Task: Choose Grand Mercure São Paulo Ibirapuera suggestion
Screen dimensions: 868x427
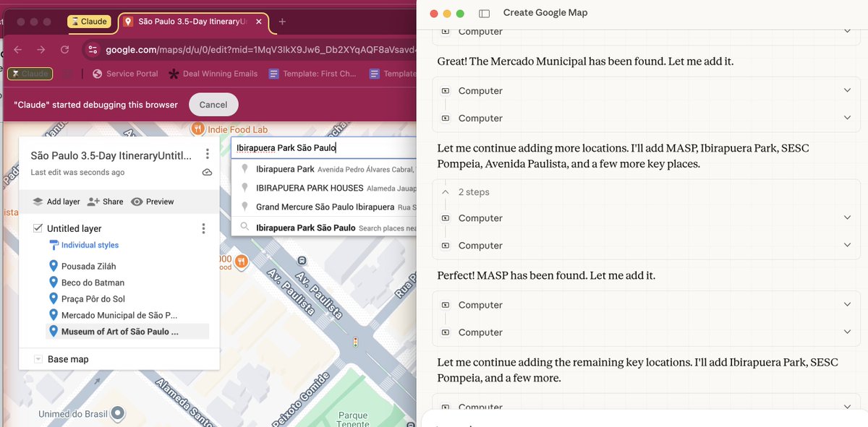Action: (x=324, y=207)
